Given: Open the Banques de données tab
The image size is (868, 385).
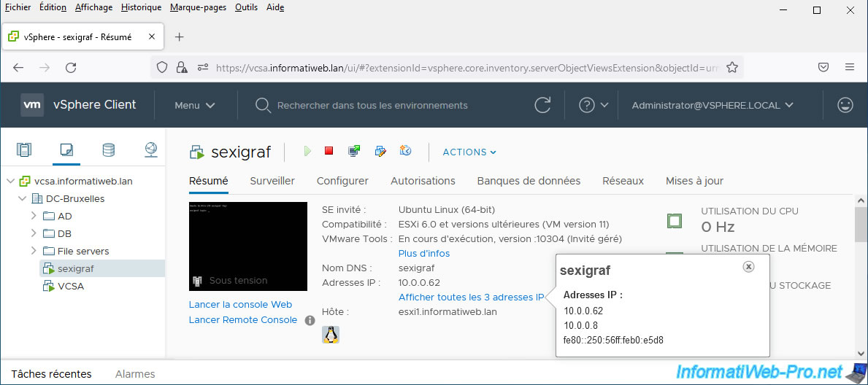Looking at the screenshot, I should tap(529, 181).
